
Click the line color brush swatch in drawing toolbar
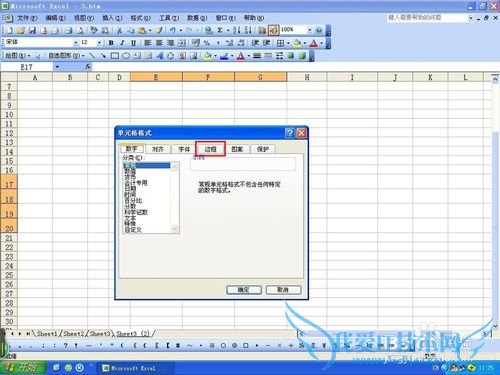(x=224, y=56)
